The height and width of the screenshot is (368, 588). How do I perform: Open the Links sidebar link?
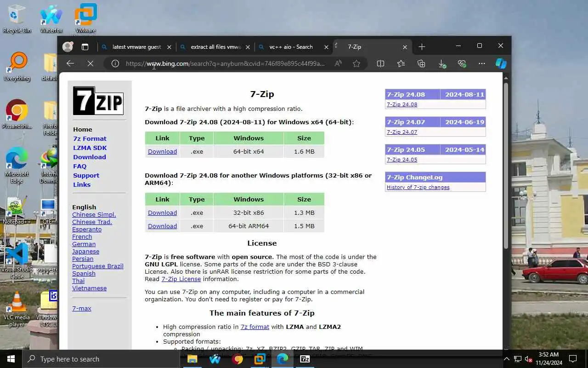click(82, 184)
